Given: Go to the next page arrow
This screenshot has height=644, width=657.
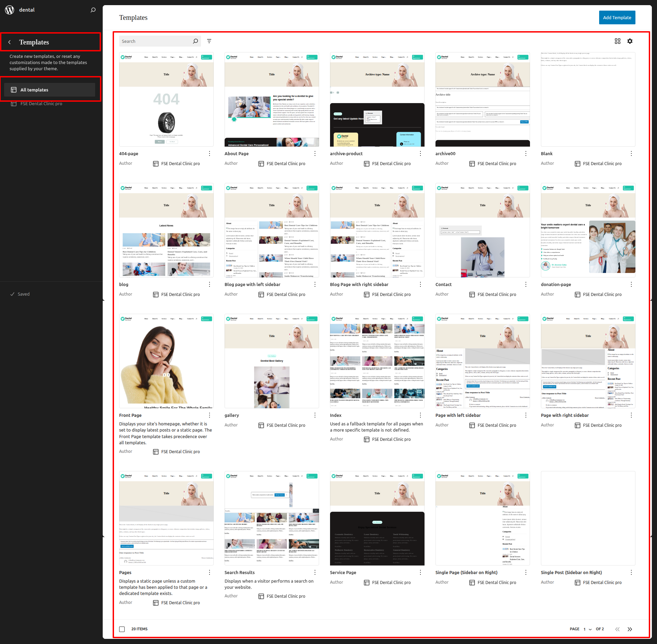Looking at the screenshot, I should (x=630, y=629).
